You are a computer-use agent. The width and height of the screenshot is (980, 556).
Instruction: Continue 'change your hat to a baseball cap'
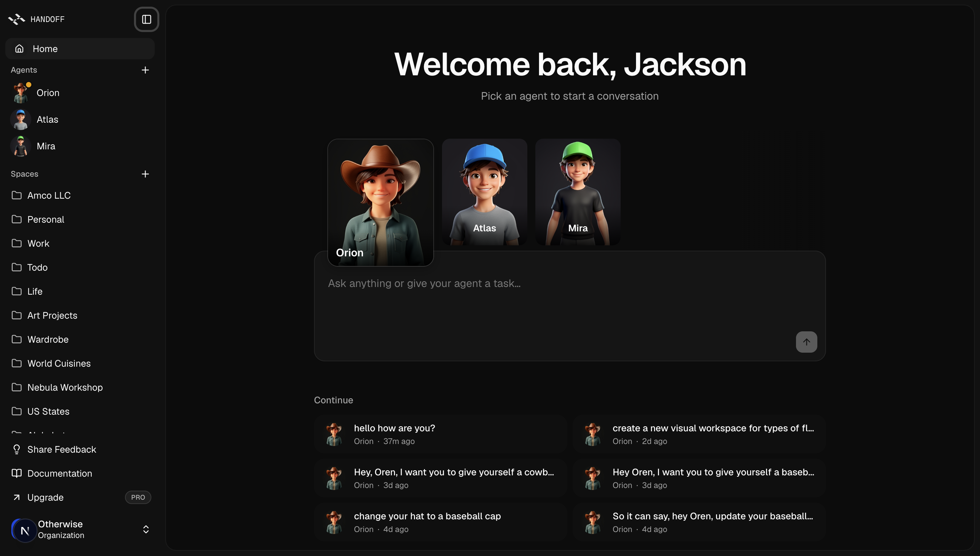click(441, 522)
